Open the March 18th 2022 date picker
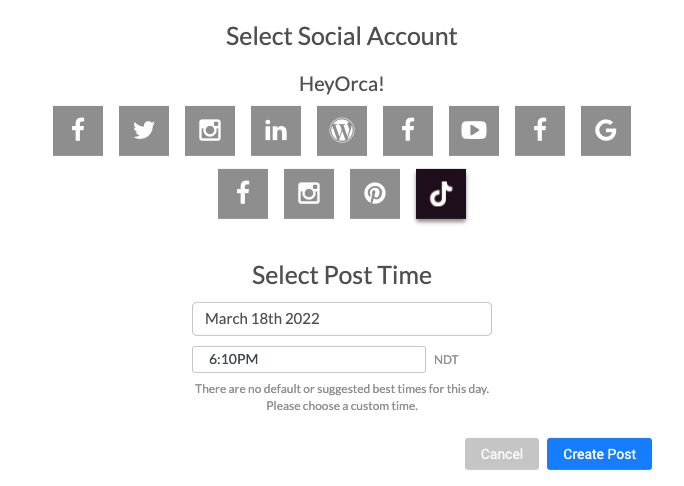The image size is (684, 486). (x=342, y=319)
